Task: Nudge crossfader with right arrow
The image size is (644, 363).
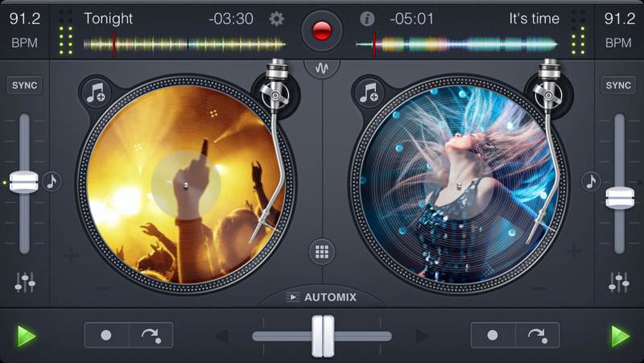Action: click(x=422, y=336)
